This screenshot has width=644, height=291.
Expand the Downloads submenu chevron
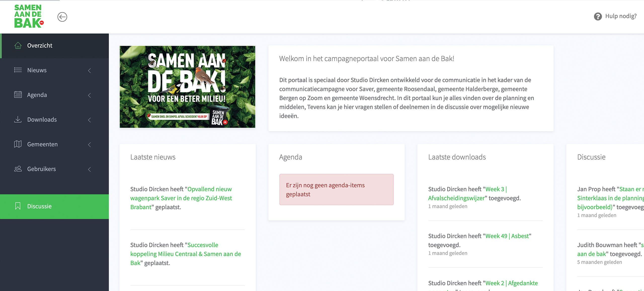(90, 120)
